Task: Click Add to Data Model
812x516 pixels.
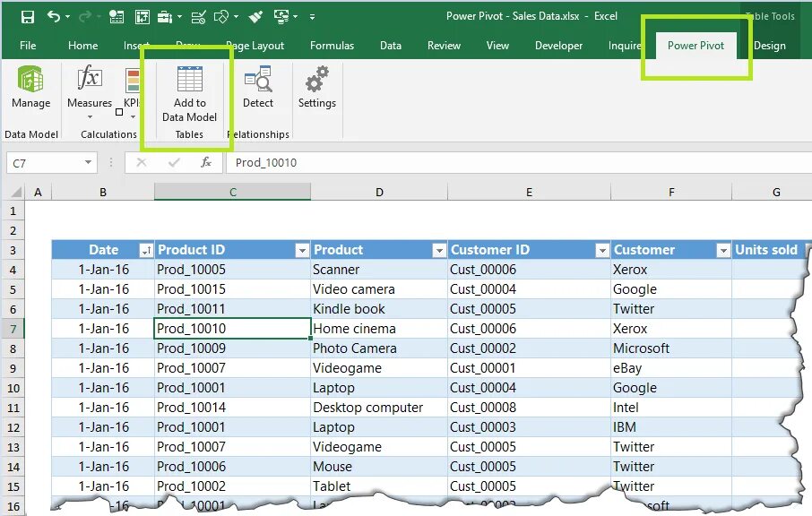Action: tap(189, 94)
